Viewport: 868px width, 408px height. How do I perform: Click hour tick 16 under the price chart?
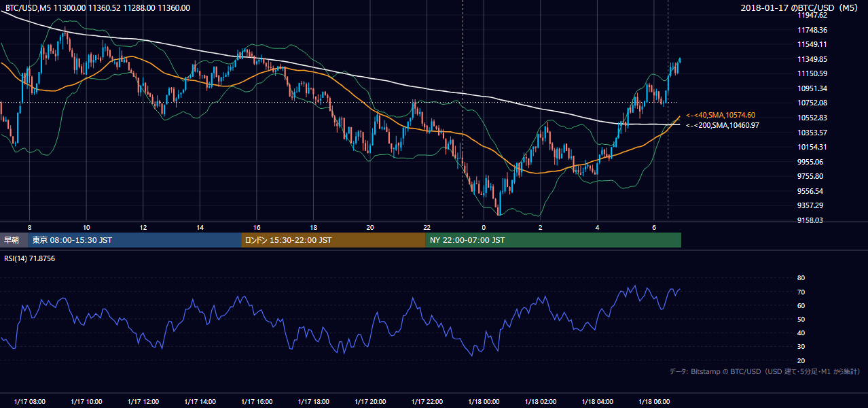coord(257,227)
